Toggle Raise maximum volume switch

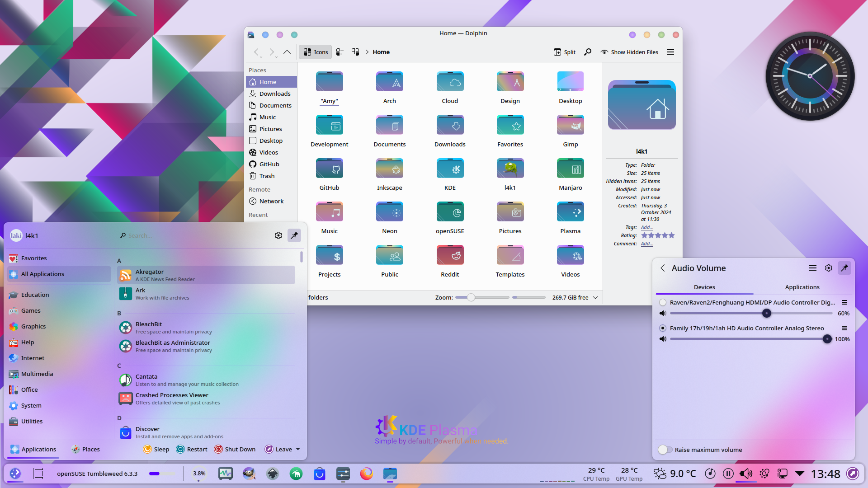(665, 450)
